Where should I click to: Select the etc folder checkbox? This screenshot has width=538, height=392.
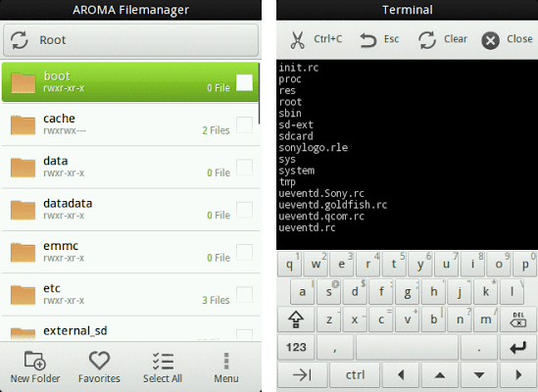coord(245,295)
